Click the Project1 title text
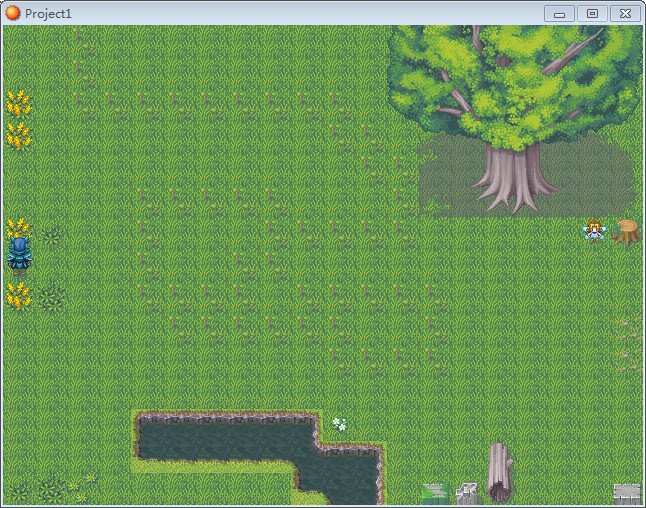The image size is (646, 508). tap(48, 14)
